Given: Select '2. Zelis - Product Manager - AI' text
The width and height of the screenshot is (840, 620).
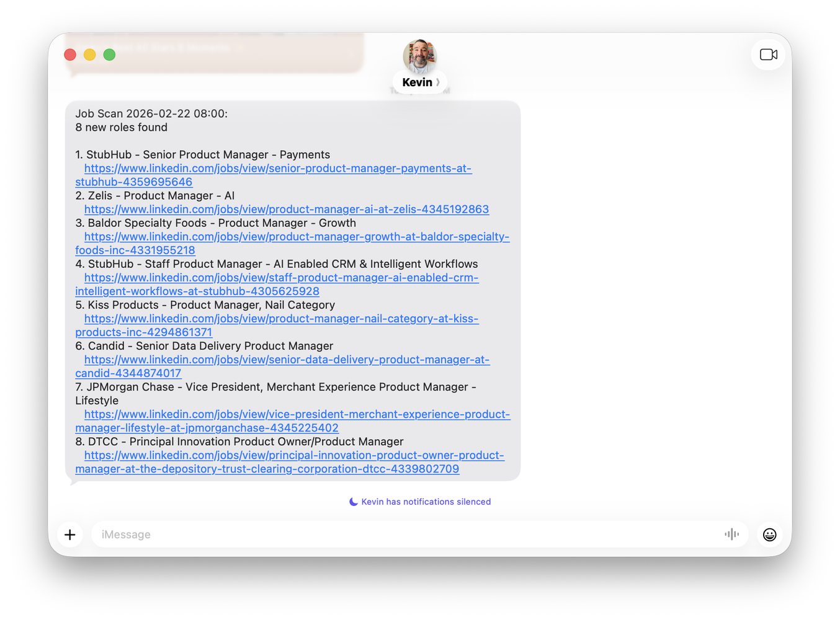Looking at the screenshot, I should 155,195.
